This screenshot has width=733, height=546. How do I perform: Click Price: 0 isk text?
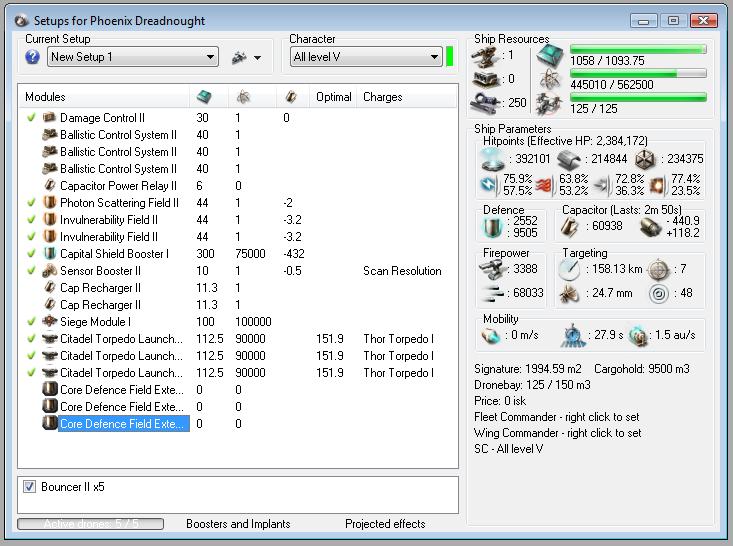tap(500, 401)
